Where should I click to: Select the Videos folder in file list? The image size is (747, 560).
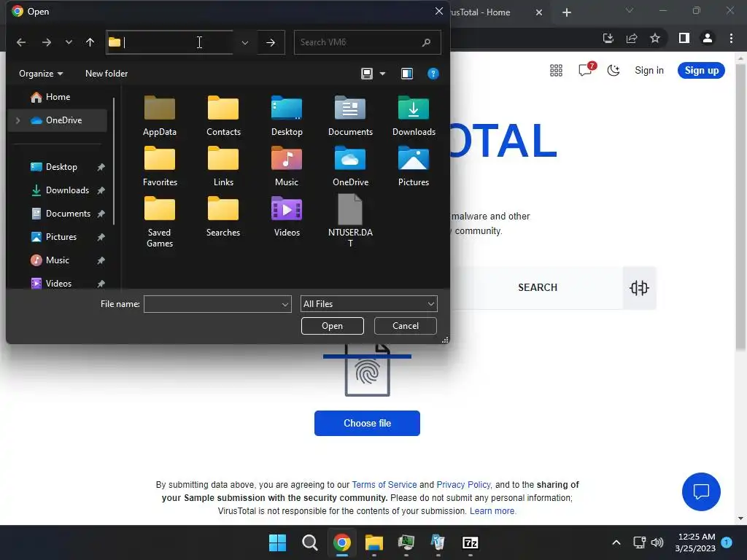point(286,217)
